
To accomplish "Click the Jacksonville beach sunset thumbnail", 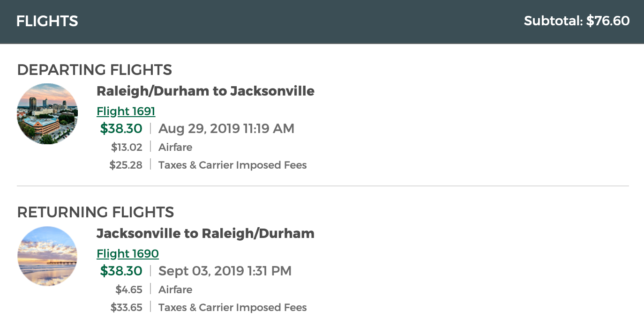I will 47,256.
